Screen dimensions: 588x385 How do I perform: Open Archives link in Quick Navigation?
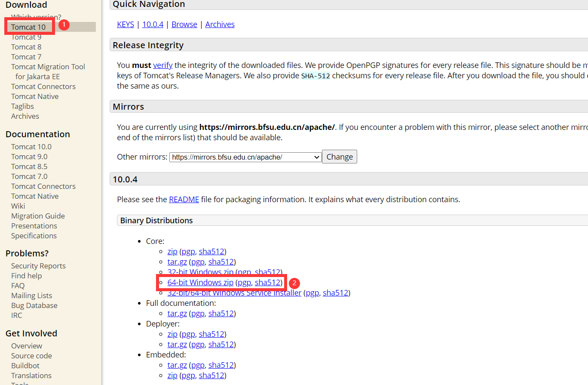click(220, 25)
